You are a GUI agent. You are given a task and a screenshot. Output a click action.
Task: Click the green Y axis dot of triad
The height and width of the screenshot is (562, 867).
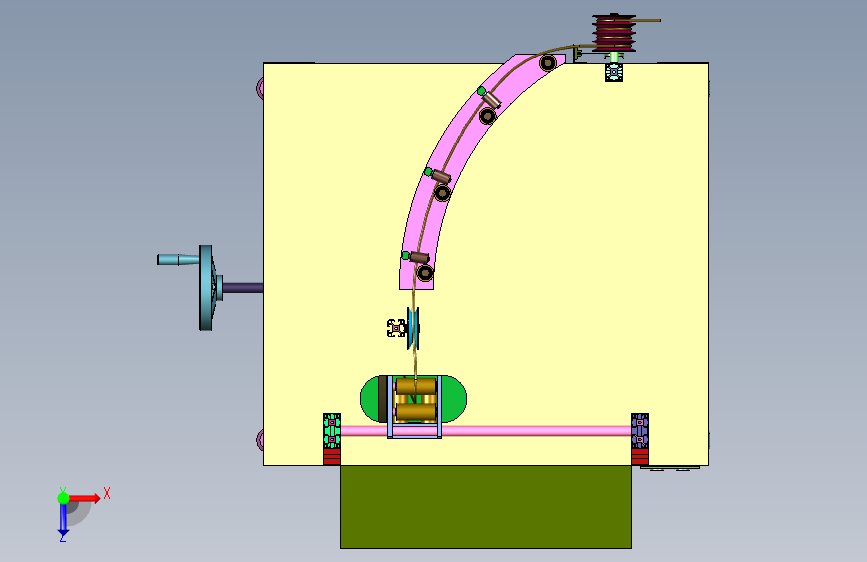pyautogui.click(x=63, y=498)
